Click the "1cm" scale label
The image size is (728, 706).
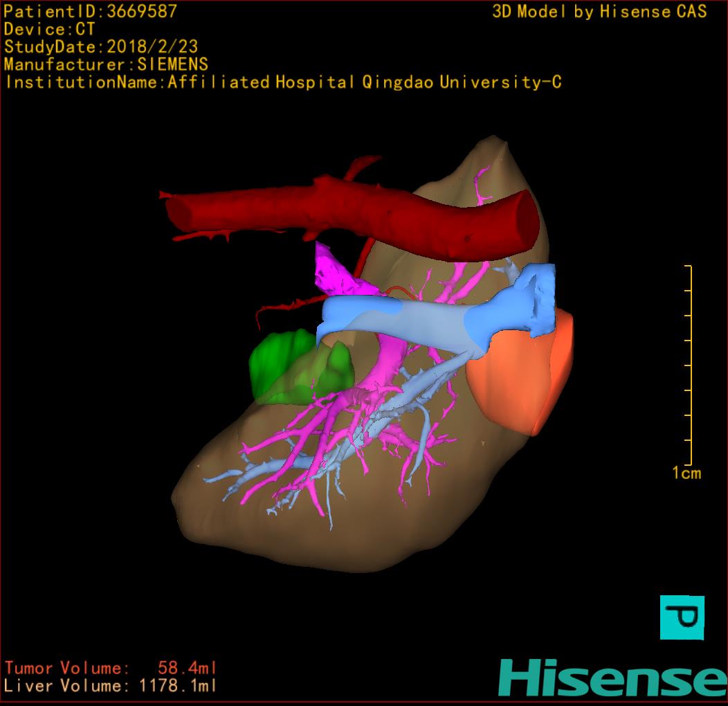[686, 473]
